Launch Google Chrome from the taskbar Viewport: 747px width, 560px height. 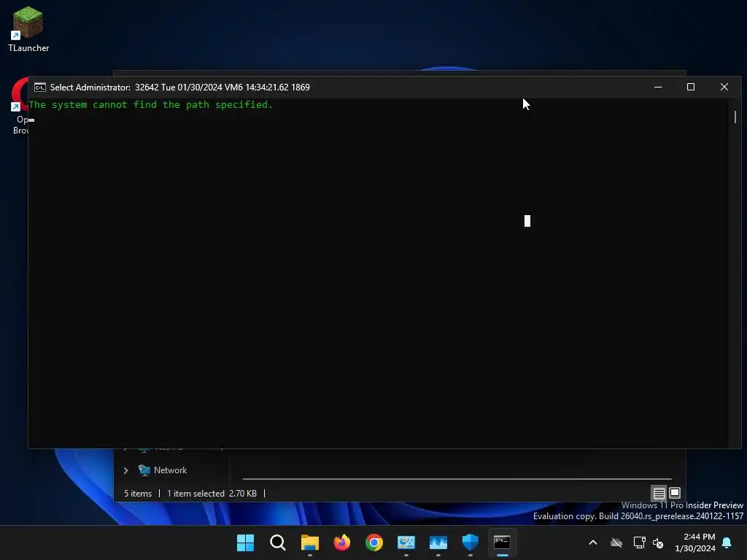click(x=374, y=542)
